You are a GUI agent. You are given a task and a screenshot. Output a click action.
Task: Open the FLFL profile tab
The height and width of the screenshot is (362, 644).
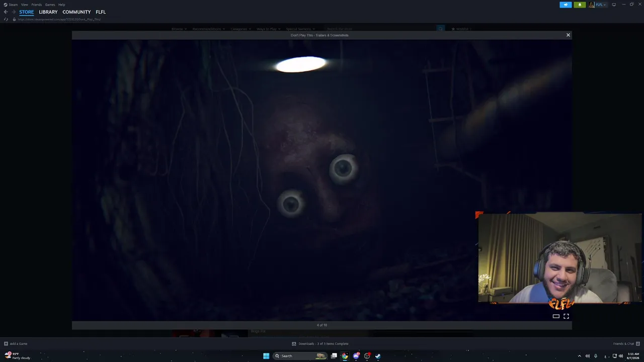[x=101, y=12]
